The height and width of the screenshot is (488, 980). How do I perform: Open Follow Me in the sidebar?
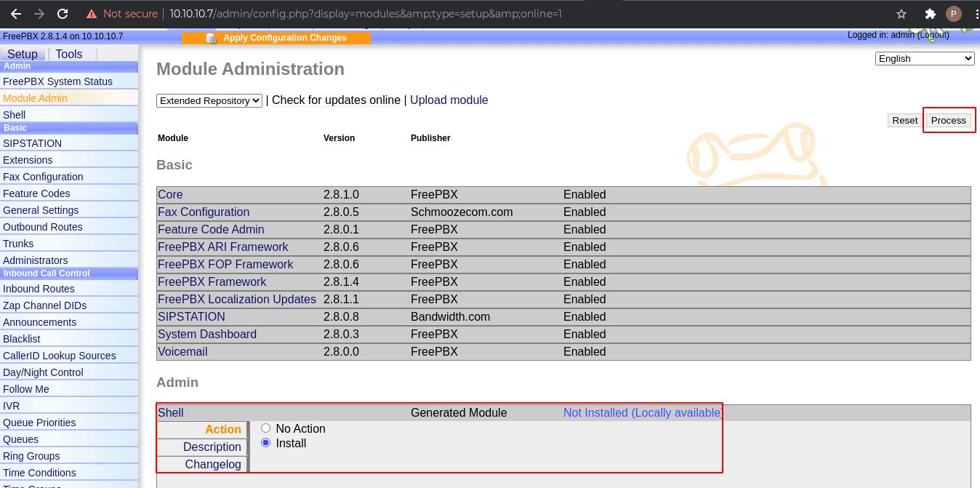click(x=68, y=389)
